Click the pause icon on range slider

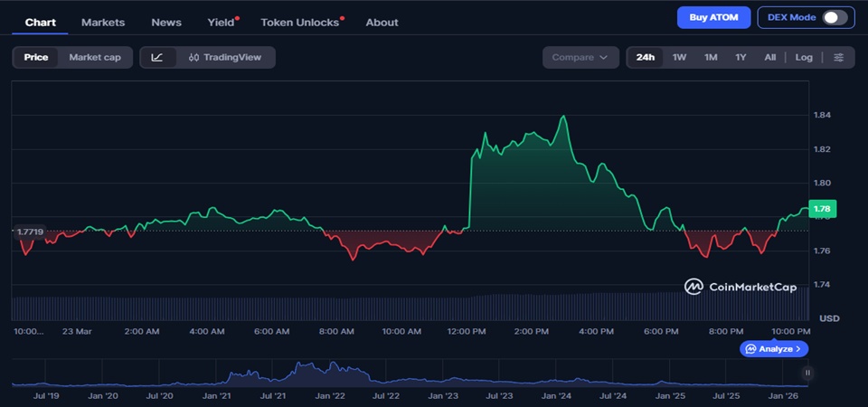coord(807,373)
